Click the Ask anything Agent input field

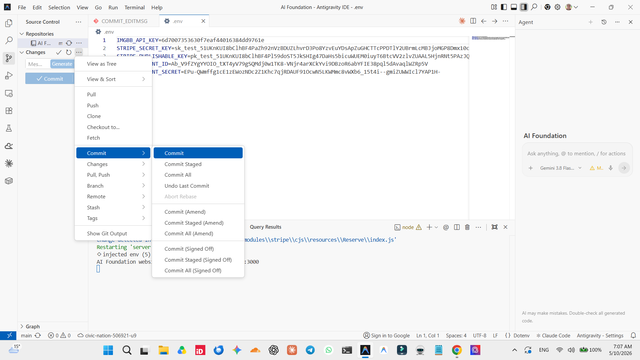point(576,153)
